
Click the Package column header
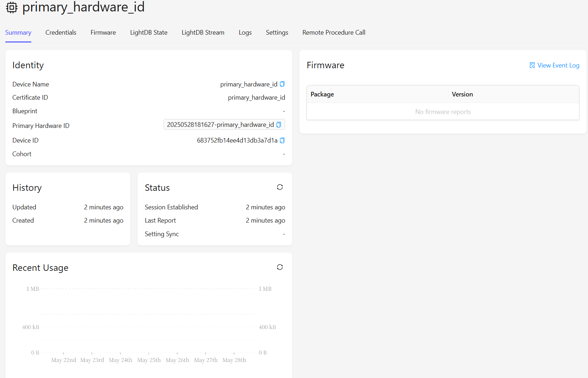[377, 94]
